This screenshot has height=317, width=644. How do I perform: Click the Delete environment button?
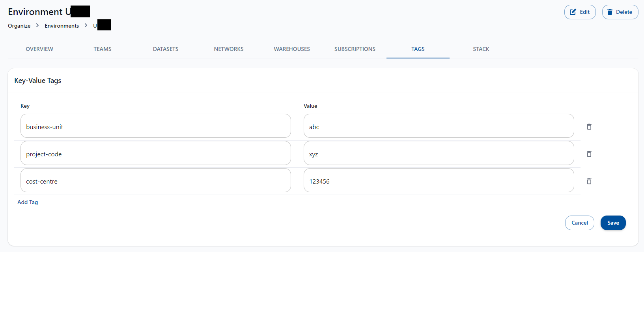pos(620,12)
